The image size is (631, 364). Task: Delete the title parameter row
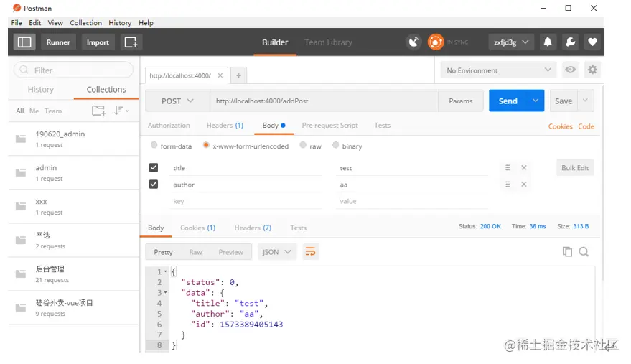pyautogui.click(x=524, y=167)
